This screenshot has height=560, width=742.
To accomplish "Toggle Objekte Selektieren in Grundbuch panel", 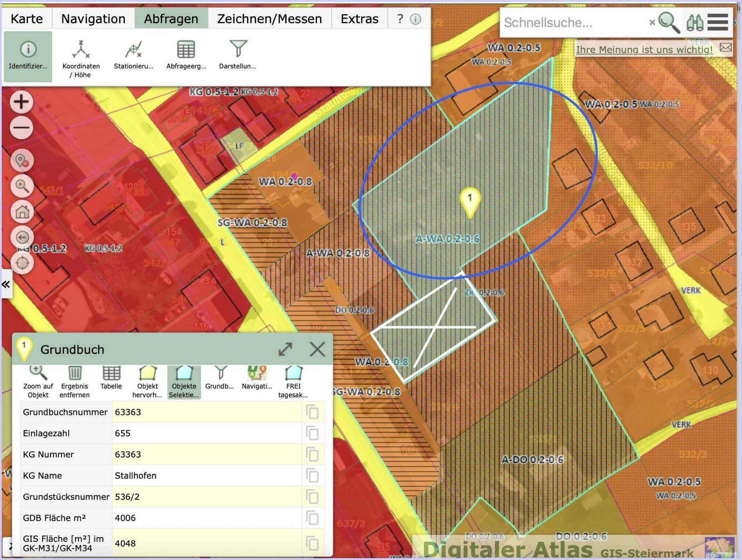I will (x=184, y=382).
